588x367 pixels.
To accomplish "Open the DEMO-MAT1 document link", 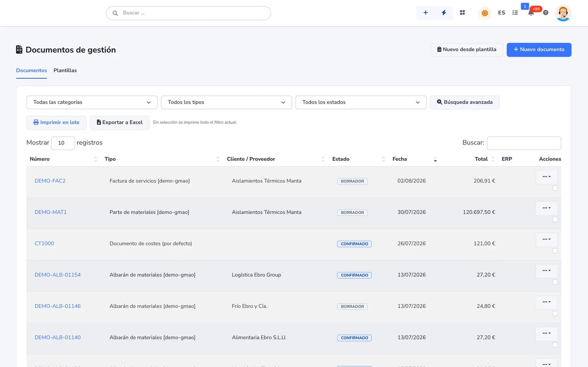I will tap(51, 212).
